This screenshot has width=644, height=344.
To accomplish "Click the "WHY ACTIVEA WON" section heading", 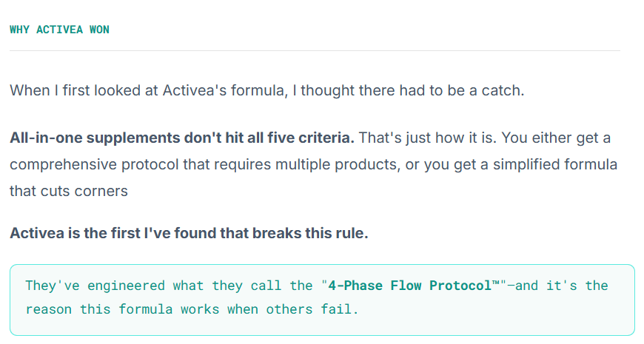I will click(x=59, y=30).
